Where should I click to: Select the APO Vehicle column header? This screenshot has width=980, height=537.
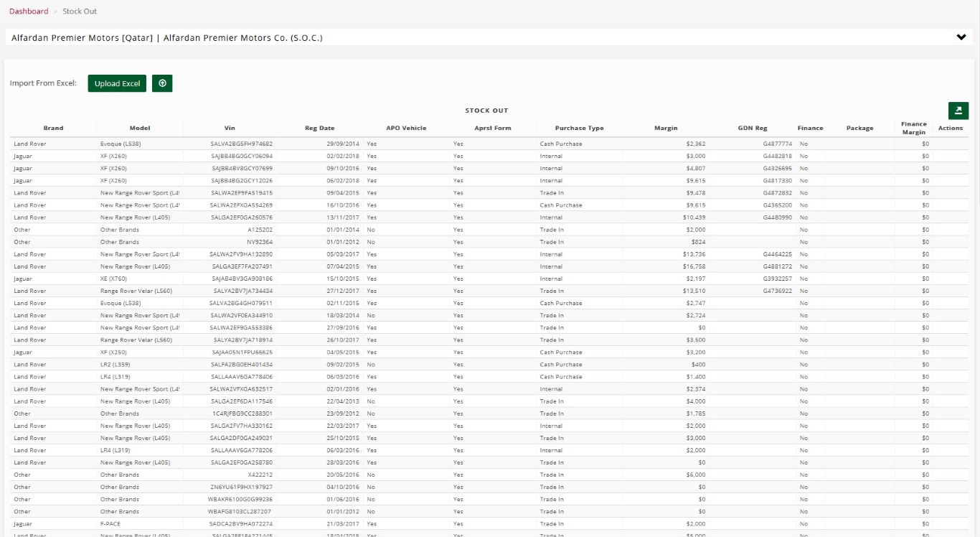[406, 129]
